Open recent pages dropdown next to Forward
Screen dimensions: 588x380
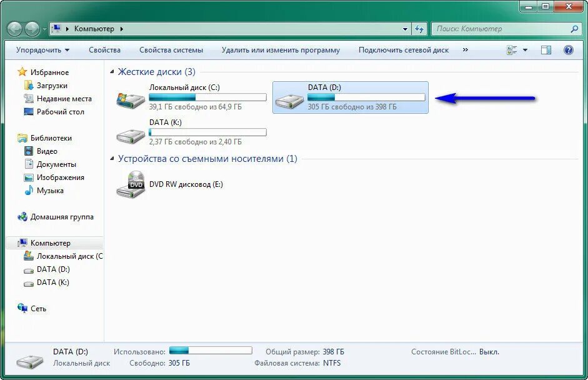[44, 29]
